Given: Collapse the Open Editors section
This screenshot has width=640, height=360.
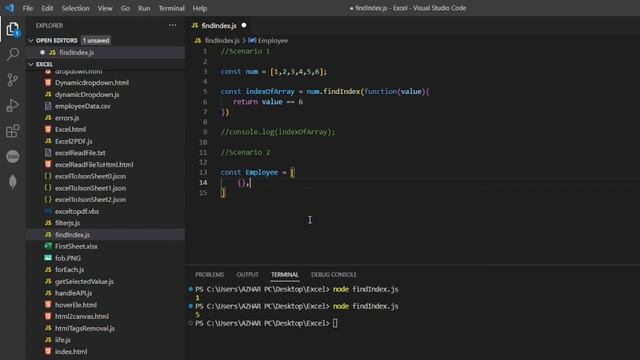Looking at the screenshot, I should 31,40.
